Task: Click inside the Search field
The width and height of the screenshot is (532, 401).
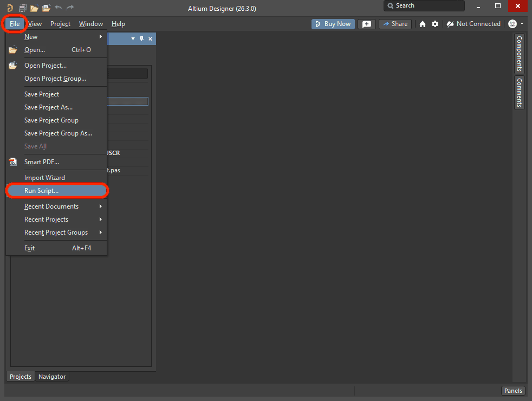Action: pos(424,6)
